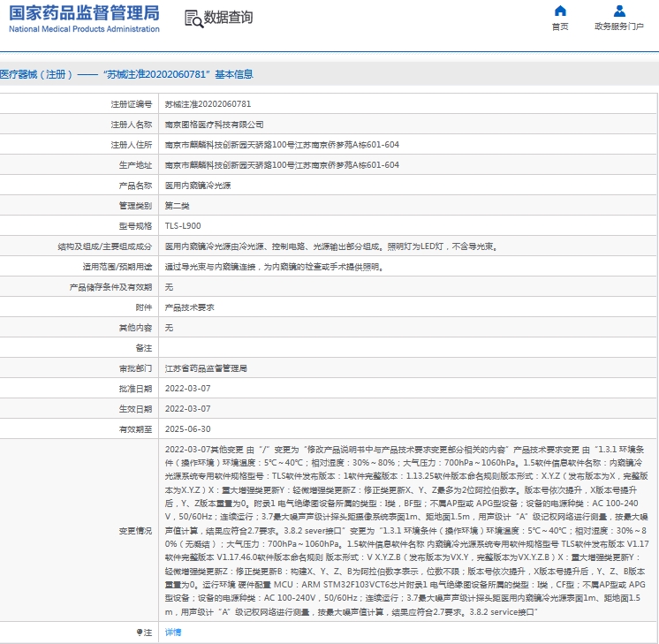659x644 pixels.
Task: Click the 数据查询 heading text
Action: click(228, 18)
